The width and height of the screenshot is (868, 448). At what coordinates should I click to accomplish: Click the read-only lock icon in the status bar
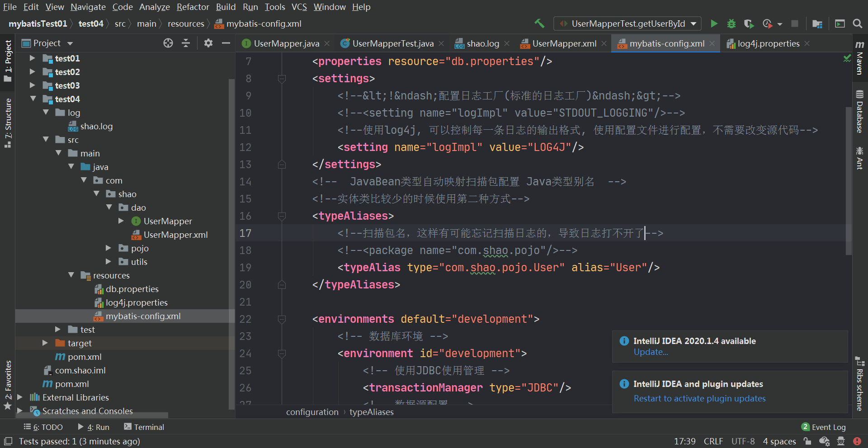(x=807, y=441)
